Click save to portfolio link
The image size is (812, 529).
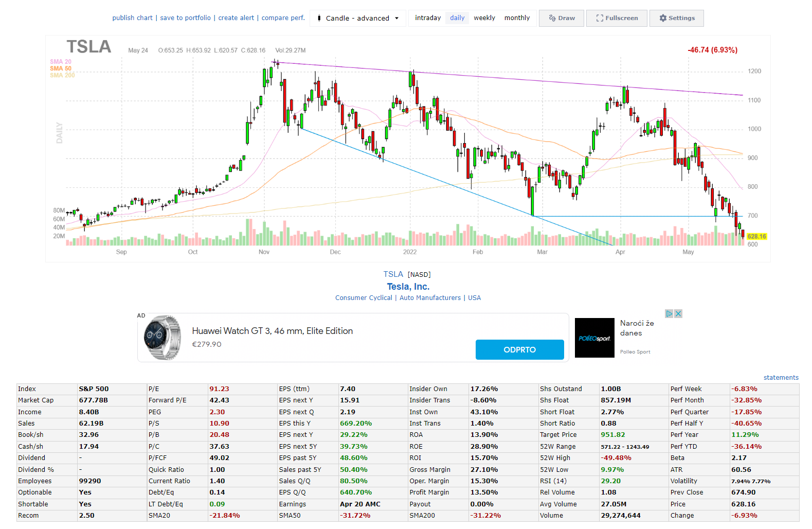pyautogui.click(x=186, y=18)
